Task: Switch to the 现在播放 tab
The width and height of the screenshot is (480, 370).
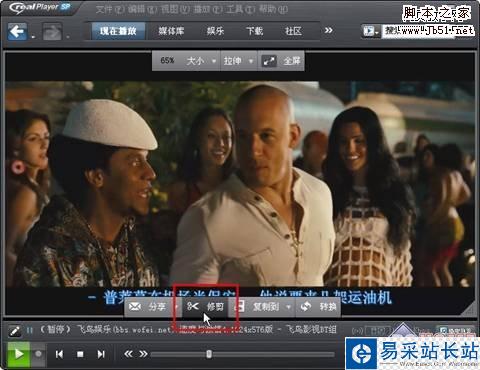Action: click(x=118, y=31)
